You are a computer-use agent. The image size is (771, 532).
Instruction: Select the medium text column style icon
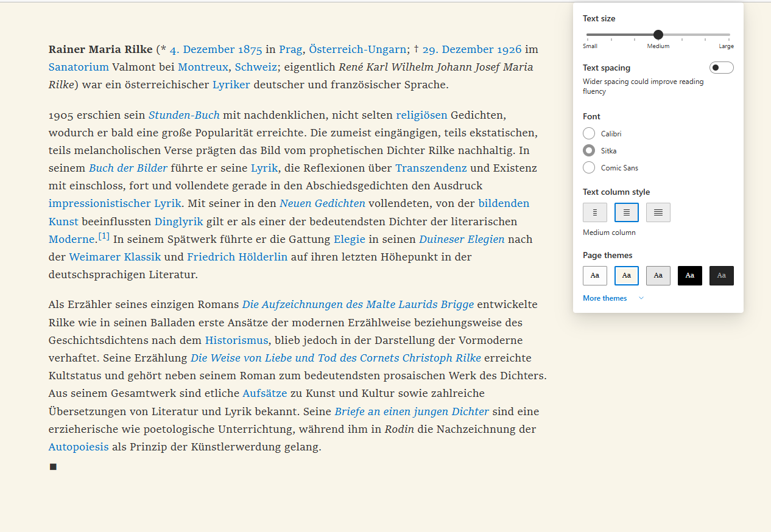(626, 212)
